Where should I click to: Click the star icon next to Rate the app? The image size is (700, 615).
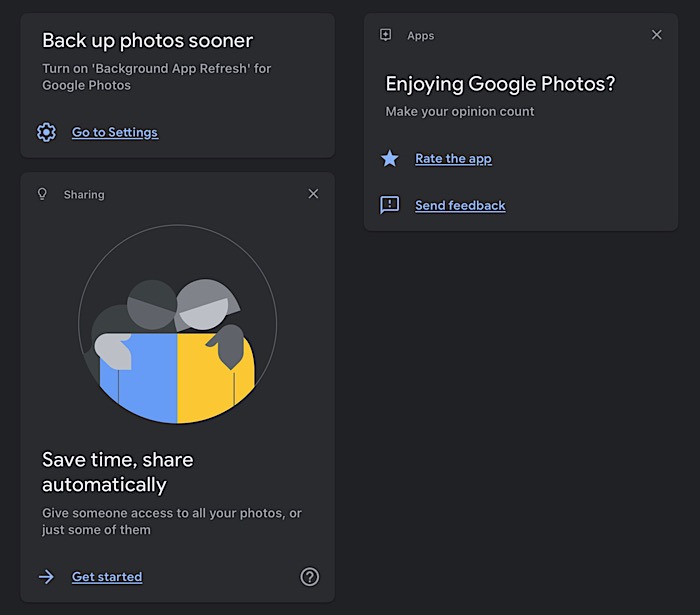[390, 158]
